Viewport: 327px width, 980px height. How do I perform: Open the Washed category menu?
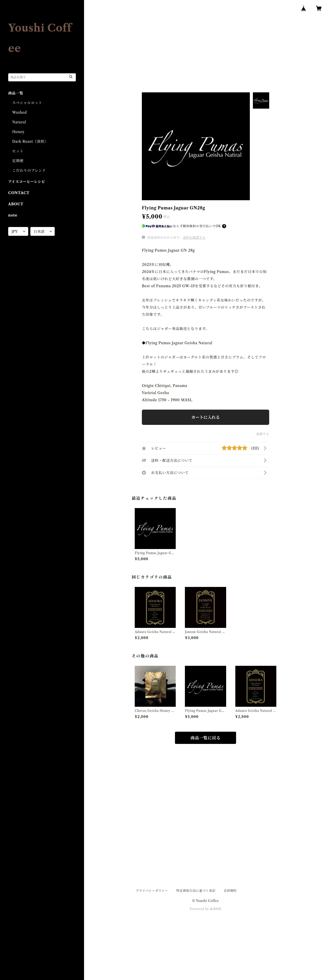coord(19,112)
